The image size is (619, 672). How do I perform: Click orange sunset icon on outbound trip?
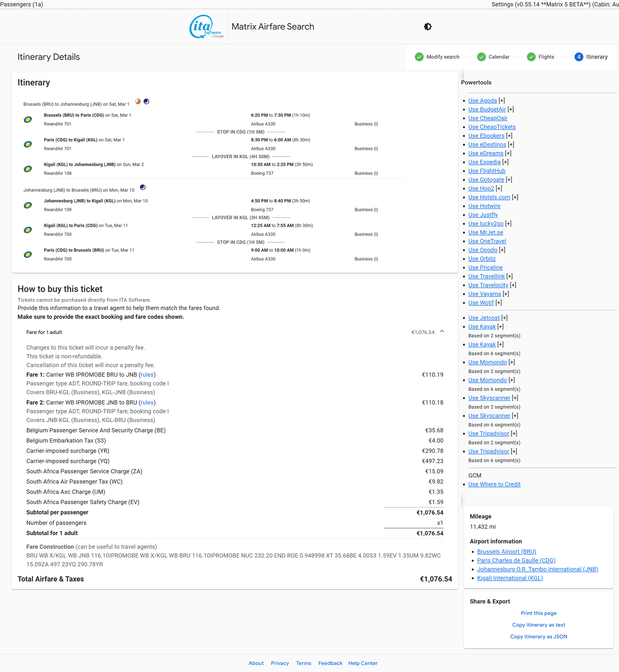point(138,101)
